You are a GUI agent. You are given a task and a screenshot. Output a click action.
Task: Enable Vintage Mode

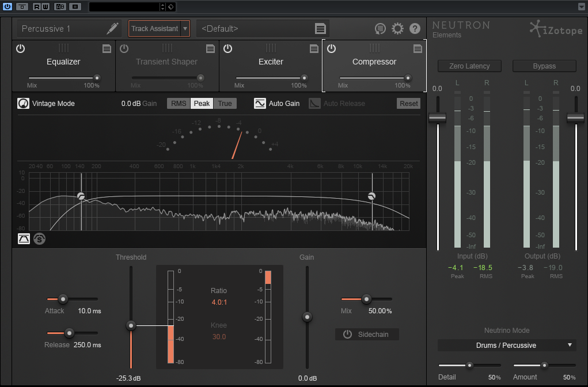[x=23, y=104]
